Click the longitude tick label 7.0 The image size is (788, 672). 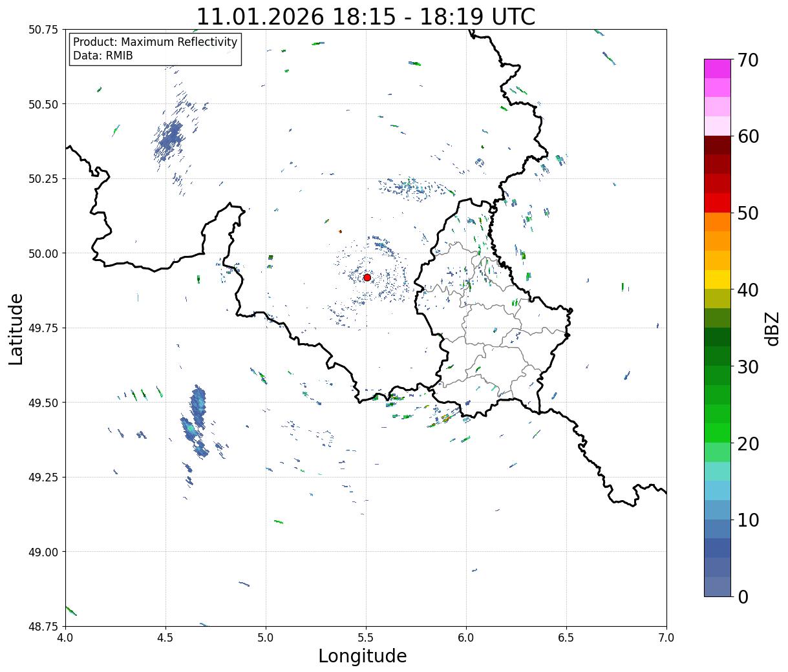point(666,637)
